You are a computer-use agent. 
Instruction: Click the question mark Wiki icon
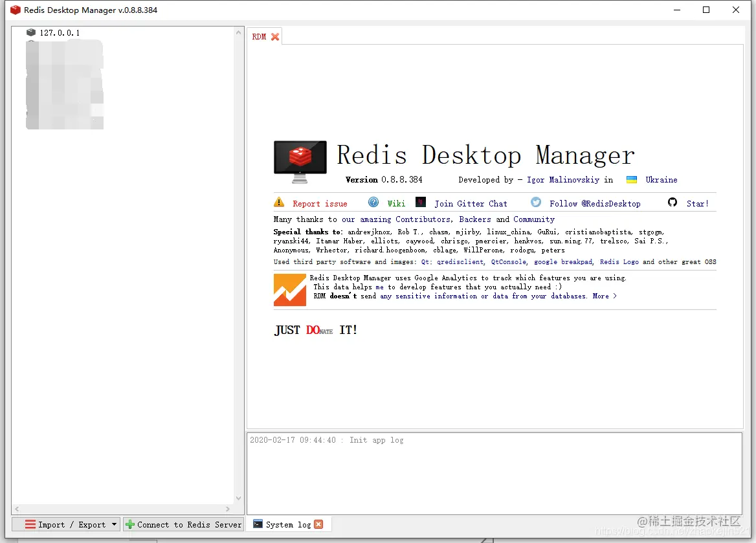[373, 202]
